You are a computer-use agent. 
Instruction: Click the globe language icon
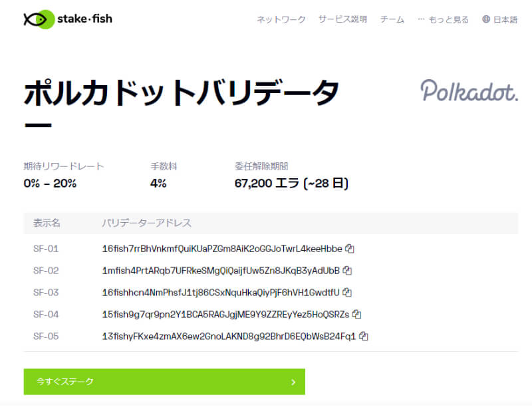click(x=485, y=19)
